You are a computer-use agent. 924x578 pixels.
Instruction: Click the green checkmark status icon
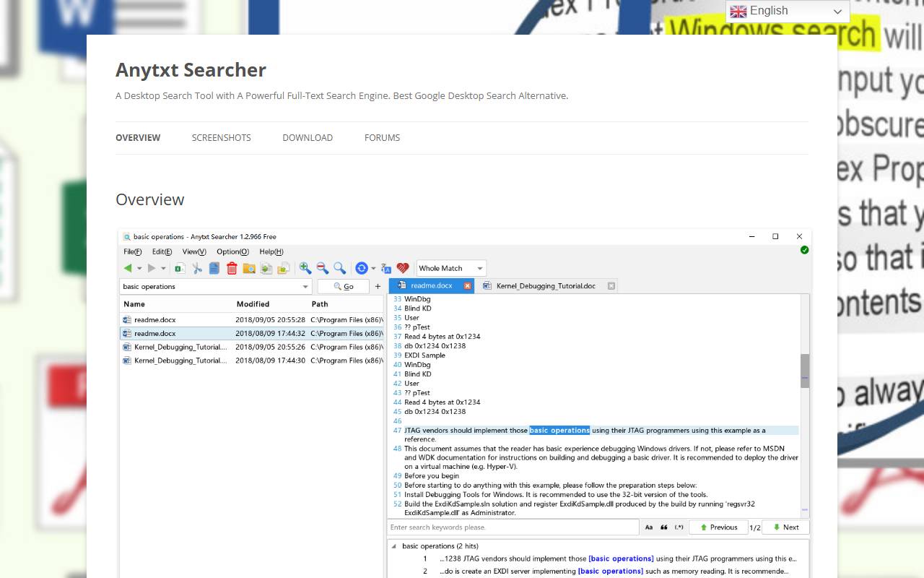(x=804, y=250)
